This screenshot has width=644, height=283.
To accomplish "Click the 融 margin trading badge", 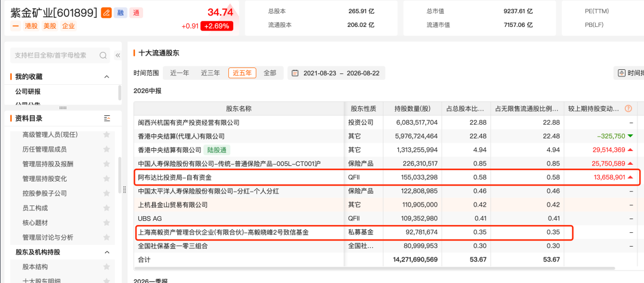I will pos(120,13).
